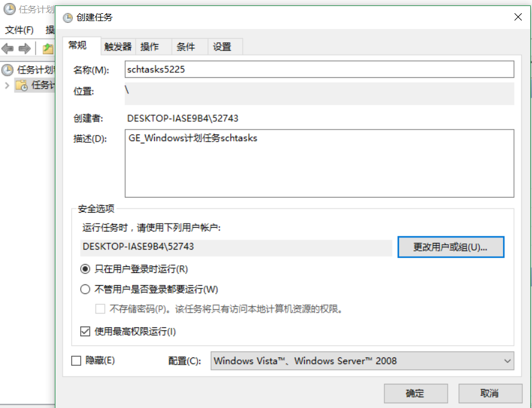Open the 操作 tab
Viewport: 532px width, 408px height.
click(x=154, y=46)
